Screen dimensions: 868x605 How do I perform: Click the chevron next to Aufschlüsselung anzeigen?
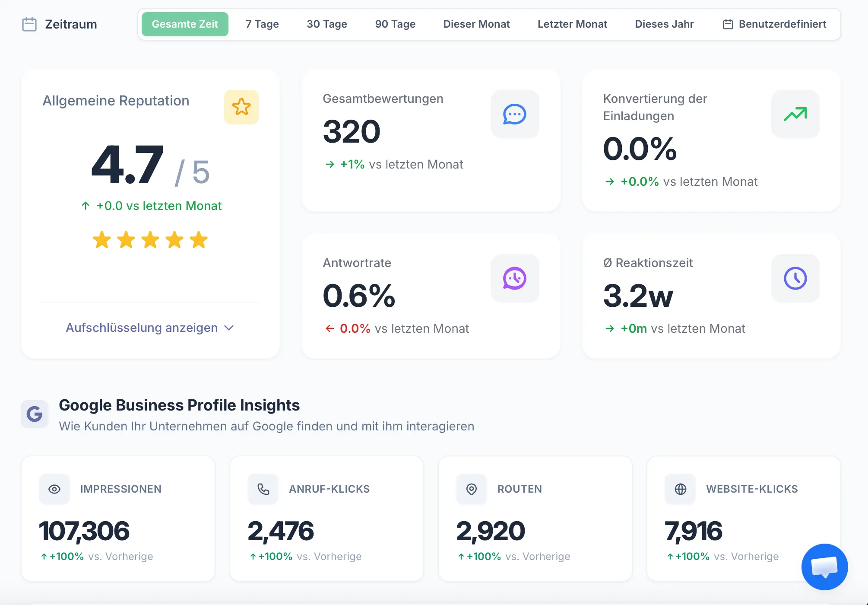(x=229, y=328)
